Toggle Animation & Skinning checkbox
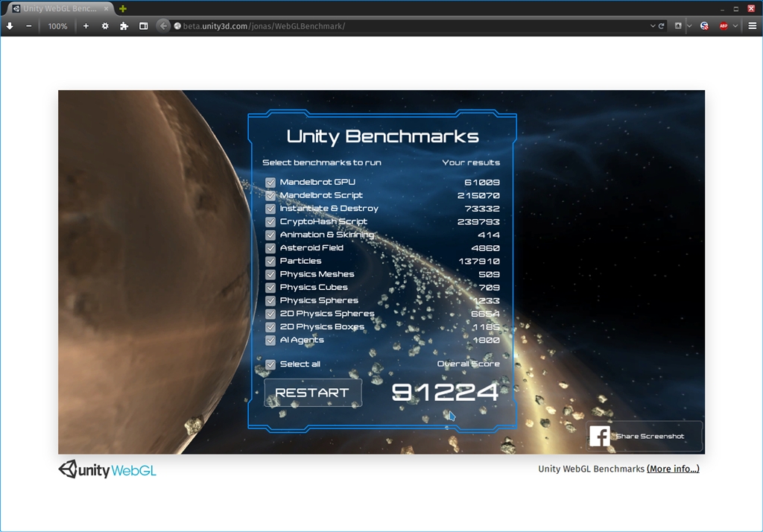 pyautogui.click(x=270, y=235)
